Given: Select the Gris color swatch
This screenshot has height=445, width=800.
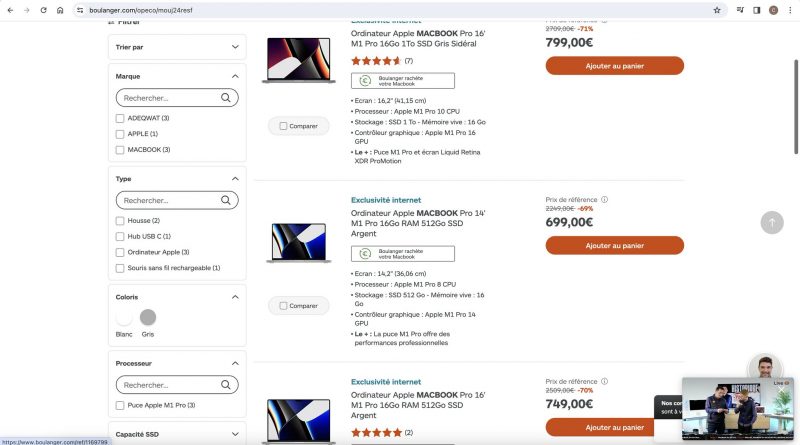Looking at the screenshot, I should point(148,318).
